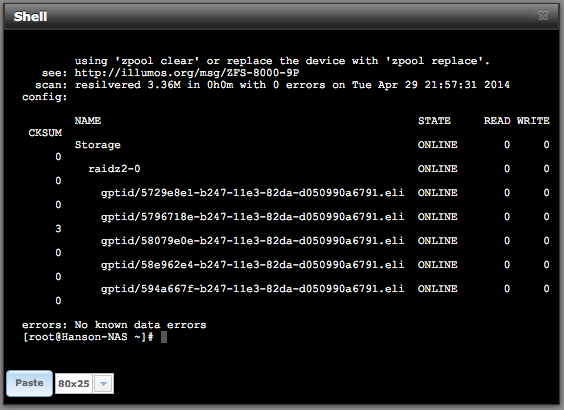The image size is (564, 410).
Task: Click the terminal cursor at the prompt
Action: pyautogui.click(x=164, y=337)
